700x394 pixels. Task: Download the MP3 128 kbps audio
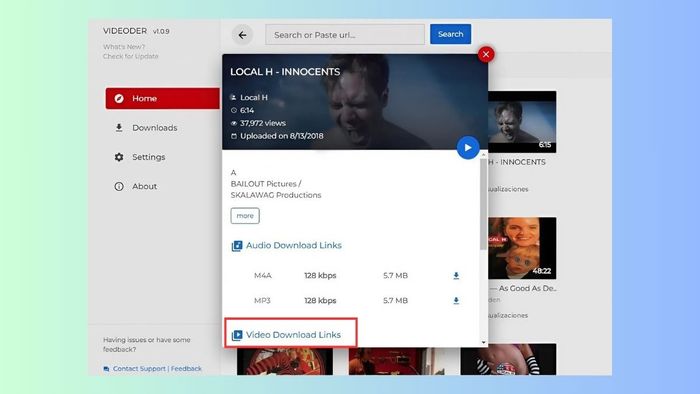point(456,301)
